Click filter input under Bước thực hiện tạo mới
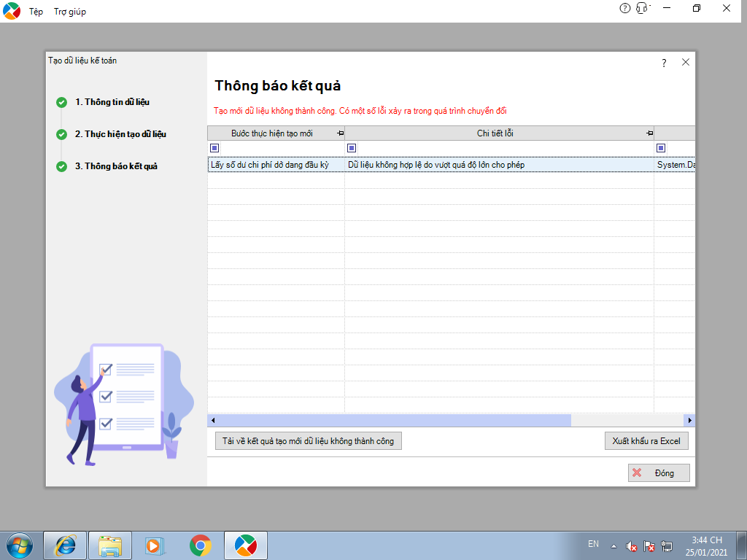Screen dimensions: 747x560 click(x=282, y=148)
